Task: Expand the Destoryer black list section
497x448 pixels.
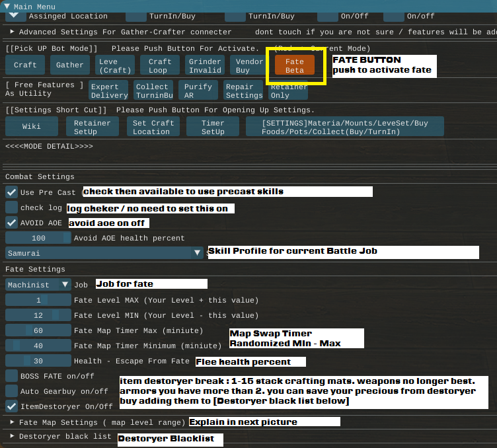Action: 13,437
